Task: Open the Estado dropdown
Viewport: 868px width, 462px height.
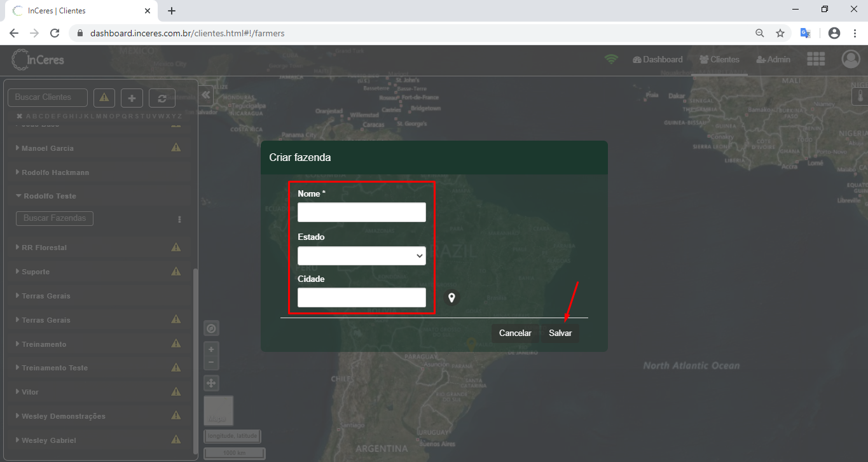Action: pos(362,256)
